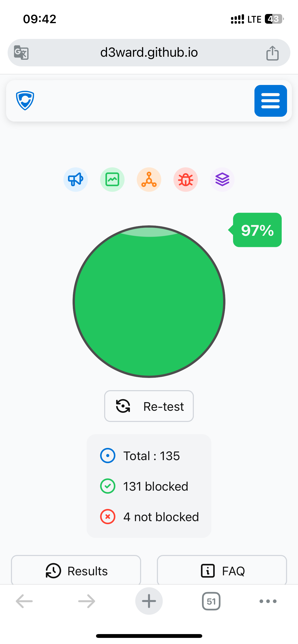
Task: Go back with the browser back arrow
Action: click(x=24, y=601)
